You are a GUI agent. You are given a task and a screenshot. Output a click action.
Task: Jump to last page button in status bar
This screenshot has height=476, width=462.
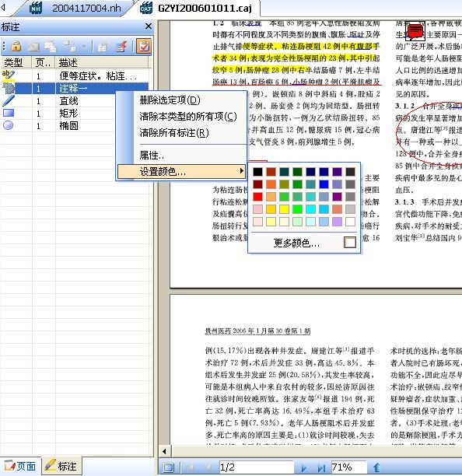321,467
